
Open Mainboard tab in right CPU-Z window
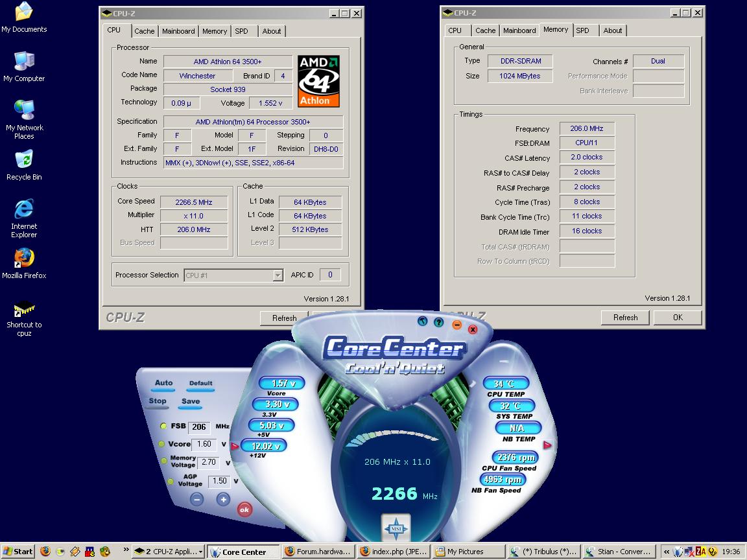click(519, 30)
